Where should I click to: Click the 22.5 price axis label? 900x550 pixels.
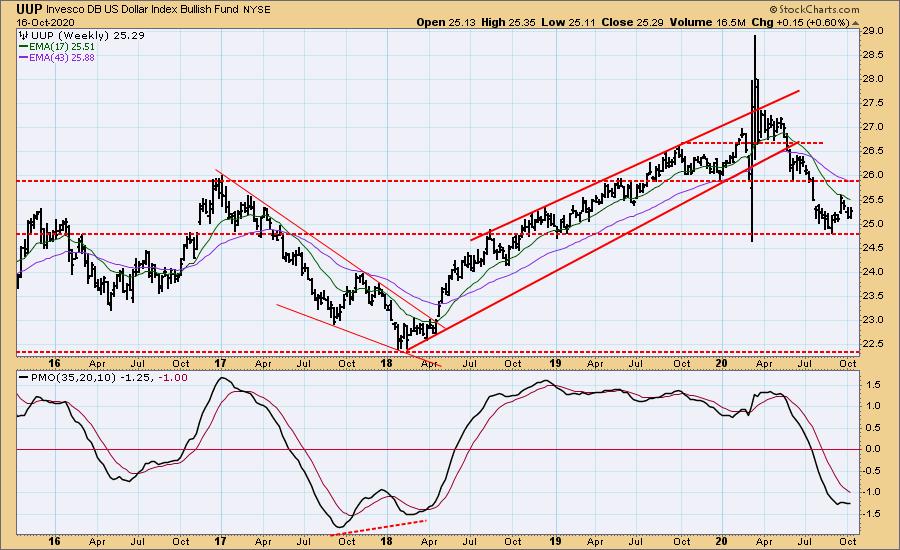click(x=872, y=343)
